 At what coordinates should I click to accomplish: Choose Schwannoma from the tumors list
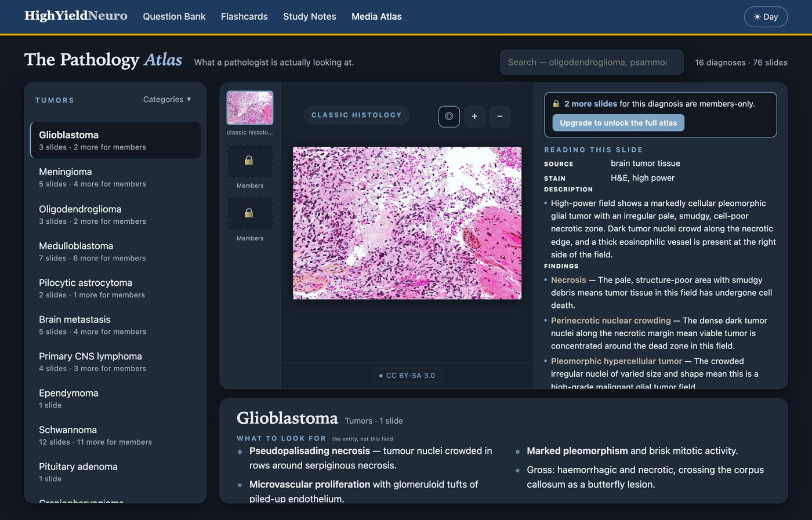[115, 435]
